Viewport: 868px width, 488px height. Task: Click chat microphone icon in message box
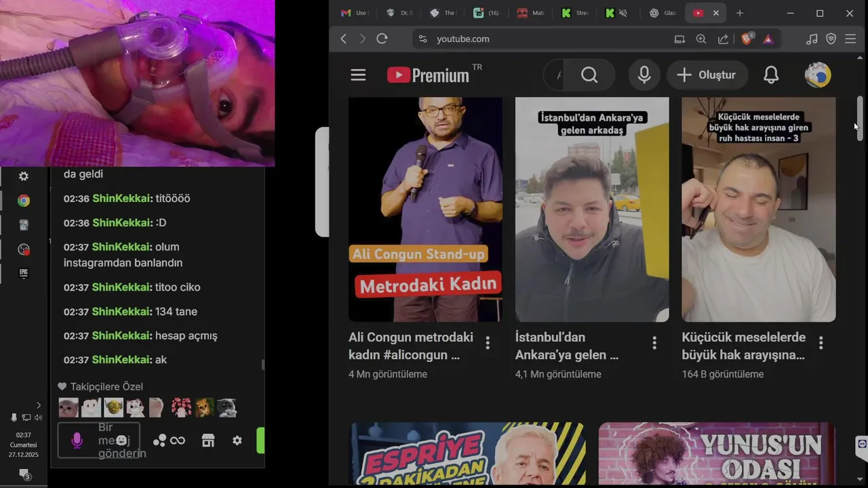pos(77,441)
